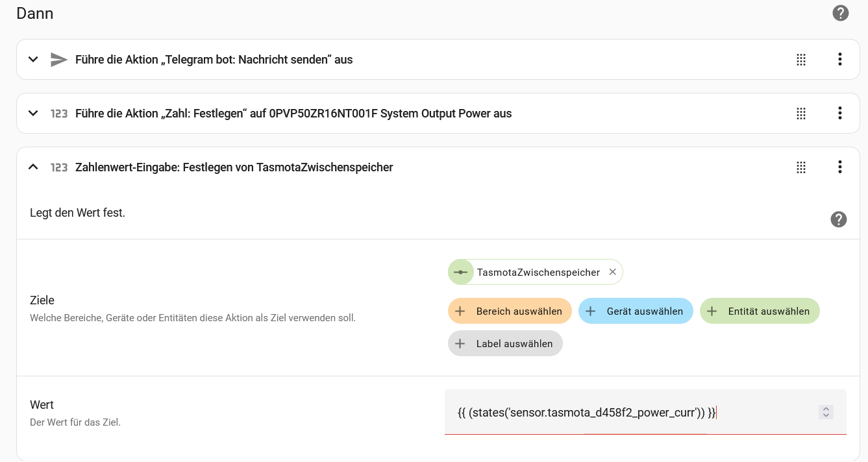Click the stepper arrows in Wert field
868x462 pixels.
[826, 412]
